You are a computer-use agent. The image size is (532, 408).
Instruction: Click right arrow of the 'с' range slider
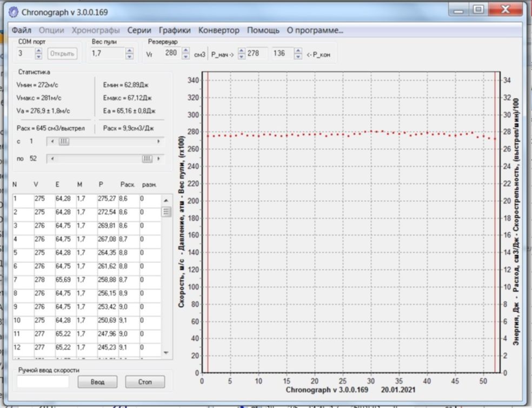pyautogui.click(x=158, y=141)
